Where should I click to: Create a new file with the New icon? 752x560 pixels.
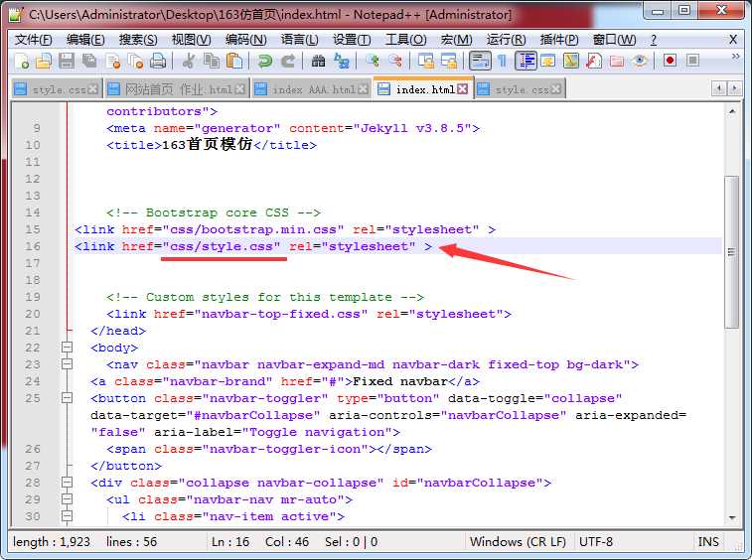click(22, 61)
